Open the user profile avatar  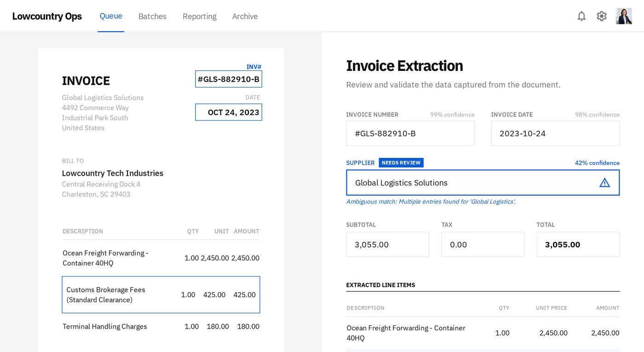tap(624, 16)
